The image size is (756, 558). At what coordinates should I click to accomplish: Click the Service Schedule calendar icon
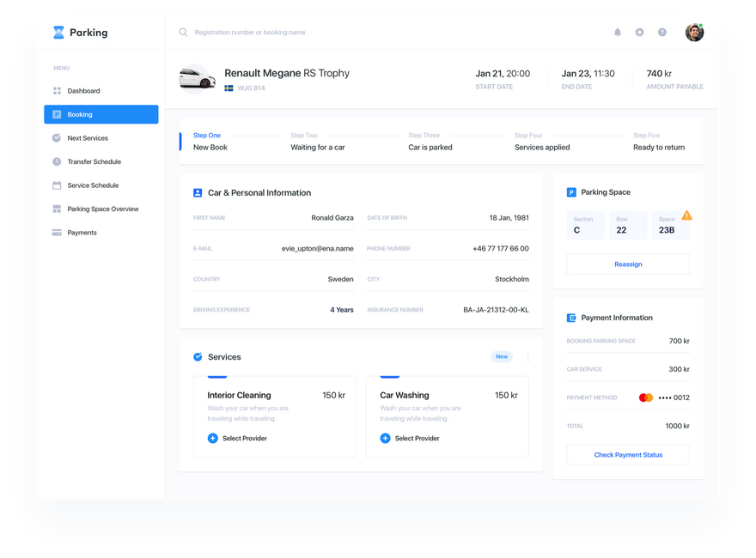click(x=57, y=185)
